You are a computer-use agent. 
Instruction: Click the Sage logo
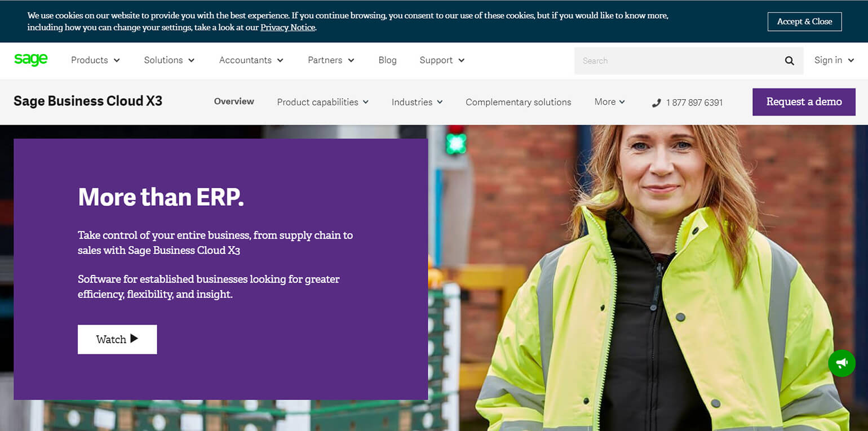tap(31, 60)
